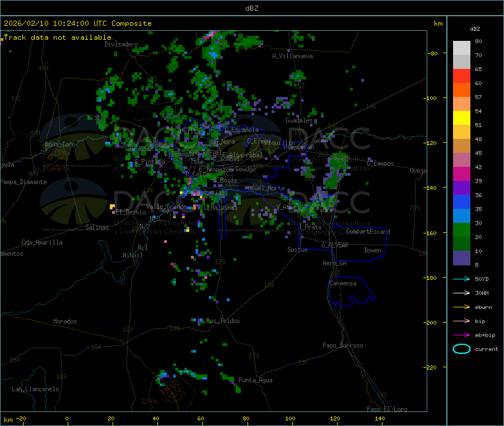Click the Morados map label
This screenshot has width=504, height=426.
tap(65, 321)
